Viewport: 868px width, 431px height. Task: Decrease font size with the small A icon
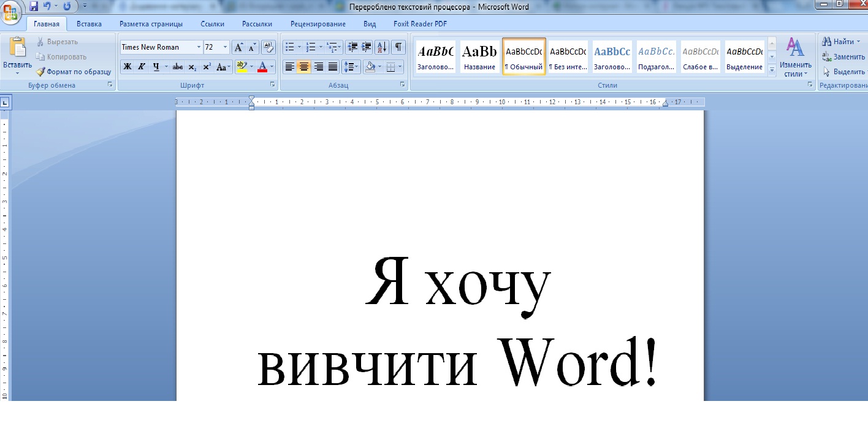point(252,47)
